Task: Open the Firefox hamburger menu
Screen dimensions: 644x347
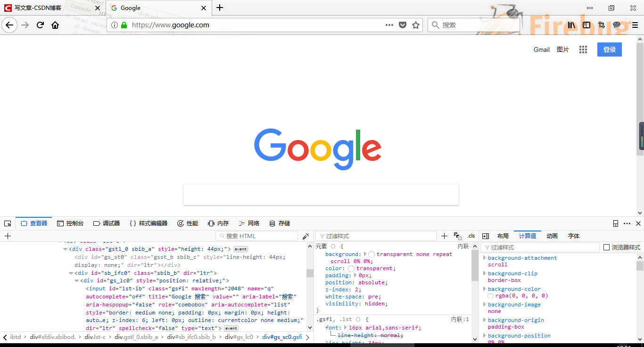Action: (x=635, y=25)
